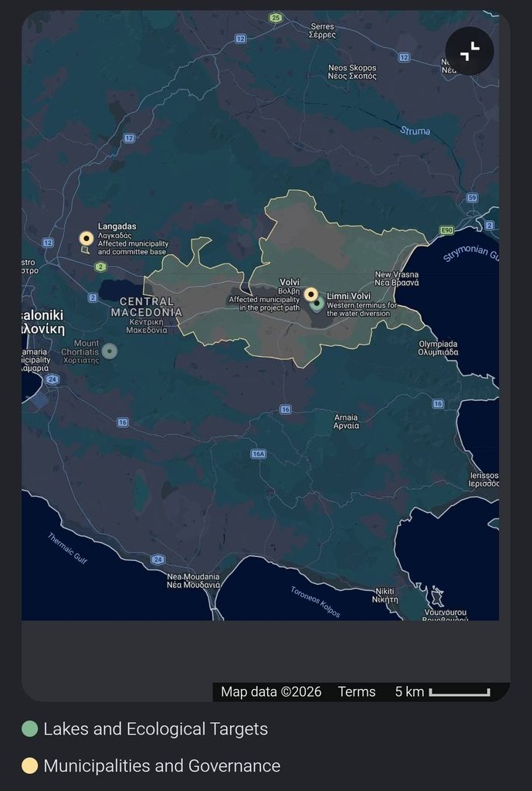Click the yellow Municipalities and Governance swatch

click(x=30, y=766)
